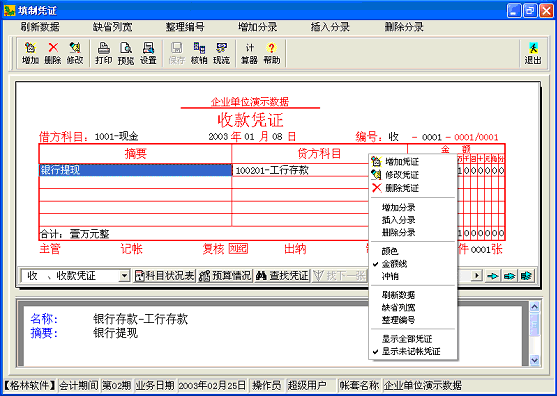Click the down arrow of detail scrollbar
This screenshot has height=396, width=557.
point(535,360)
